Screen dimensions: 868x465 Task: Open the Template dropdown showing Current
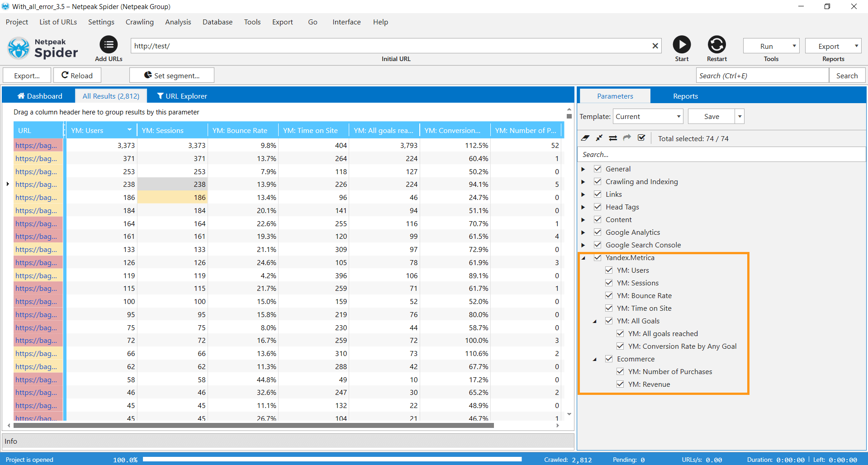coord(648,116)
